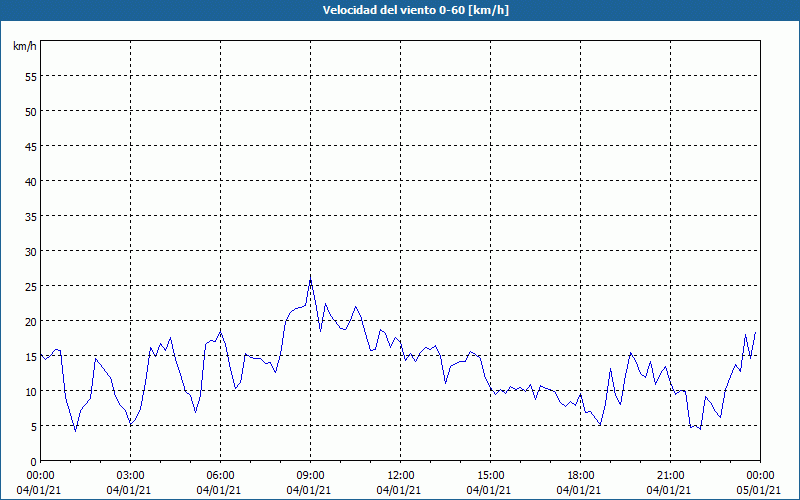Click the y-axis value 50
This screenshot has width=800, height=500.
point(31,112)
